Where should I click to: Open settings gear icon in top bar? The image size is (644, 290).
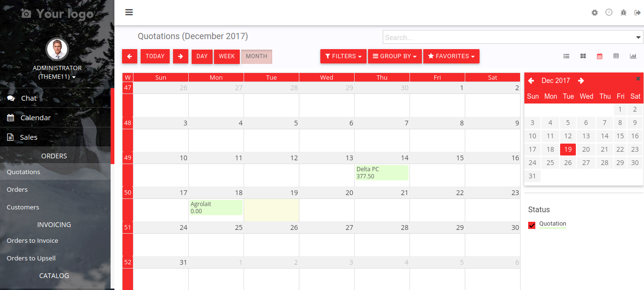point(594,13)
